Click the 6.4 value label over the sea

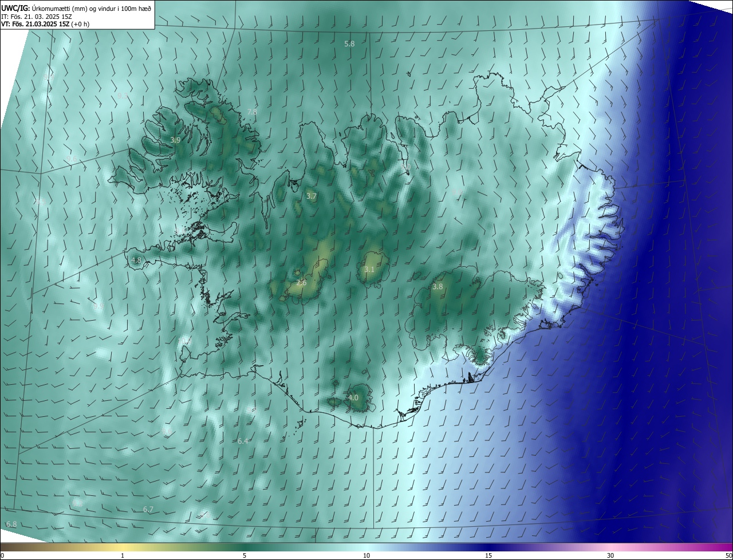(x=243, y=441)
